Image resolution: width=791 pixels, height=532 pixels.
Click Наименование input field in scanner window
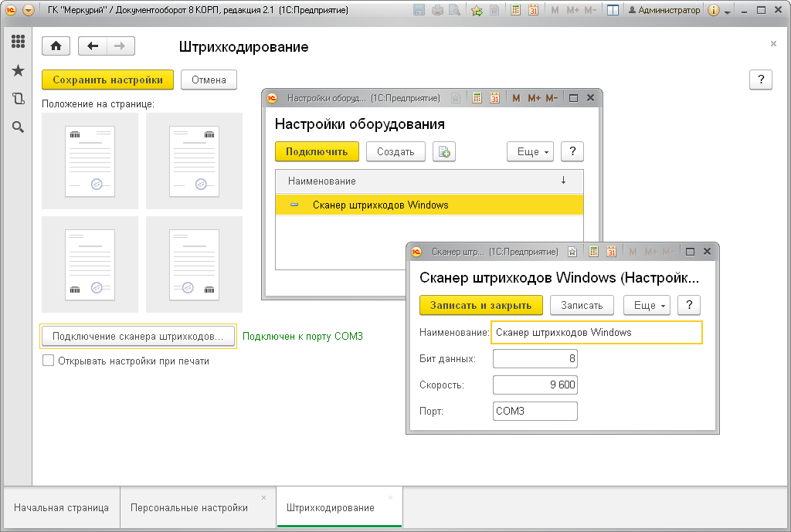click(x=597, y=332)
